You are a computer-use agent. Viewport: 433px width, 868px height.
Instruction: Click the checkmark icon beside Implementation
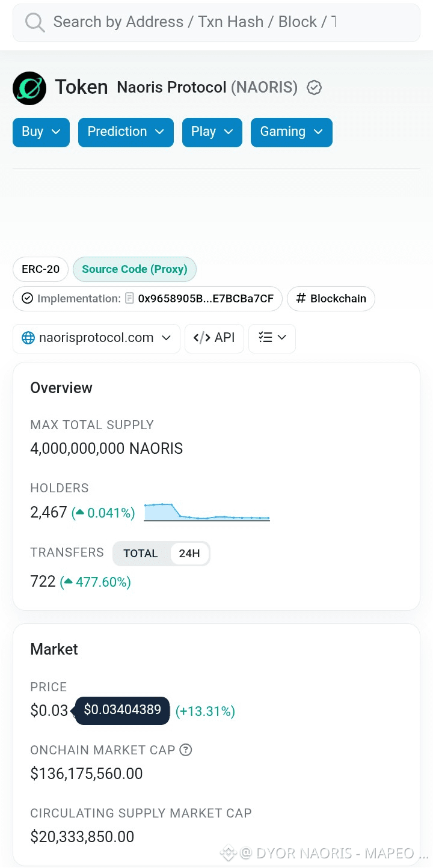pyautogui.click(x=27, y=298)
